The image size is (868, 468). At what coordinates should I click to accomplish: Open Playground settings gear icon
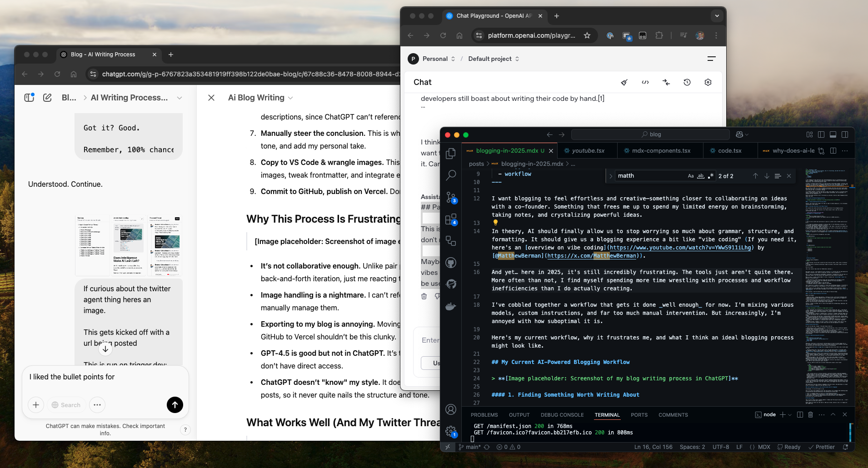pos(708,82)
